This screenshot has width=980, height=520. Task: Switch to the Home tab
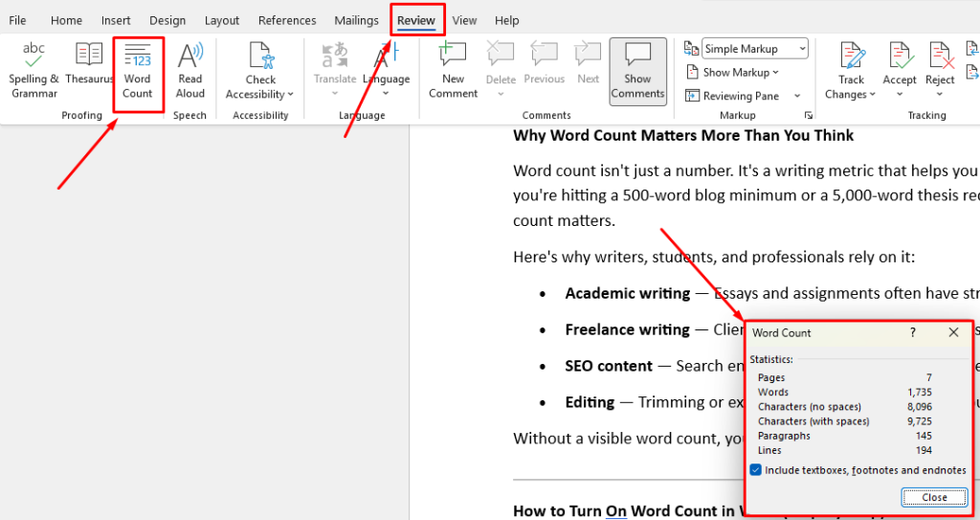(x=66, y=20)
